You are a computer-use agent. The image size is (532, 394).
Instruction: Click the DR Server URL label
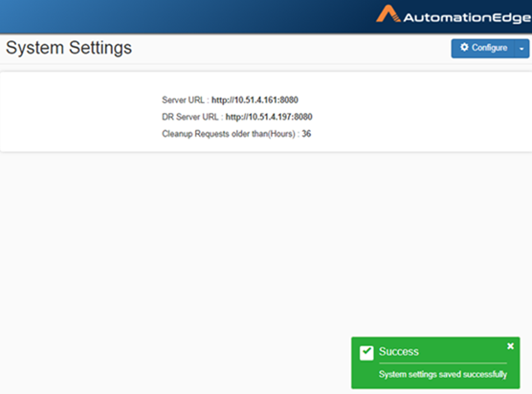tap(190, 117)
